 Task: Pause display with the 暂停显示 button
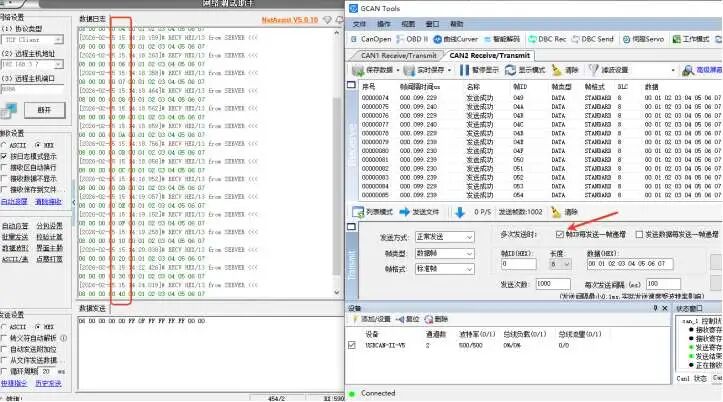(479, 70)
